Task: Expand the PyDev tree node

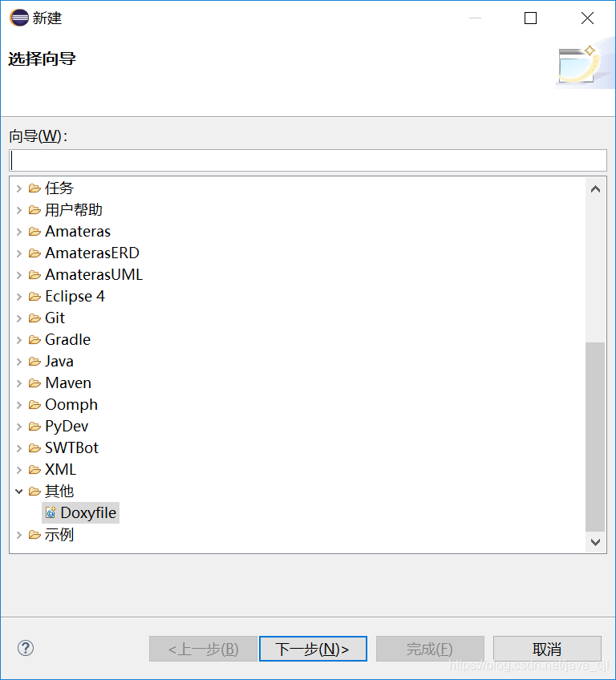Action: click(18, 427)
